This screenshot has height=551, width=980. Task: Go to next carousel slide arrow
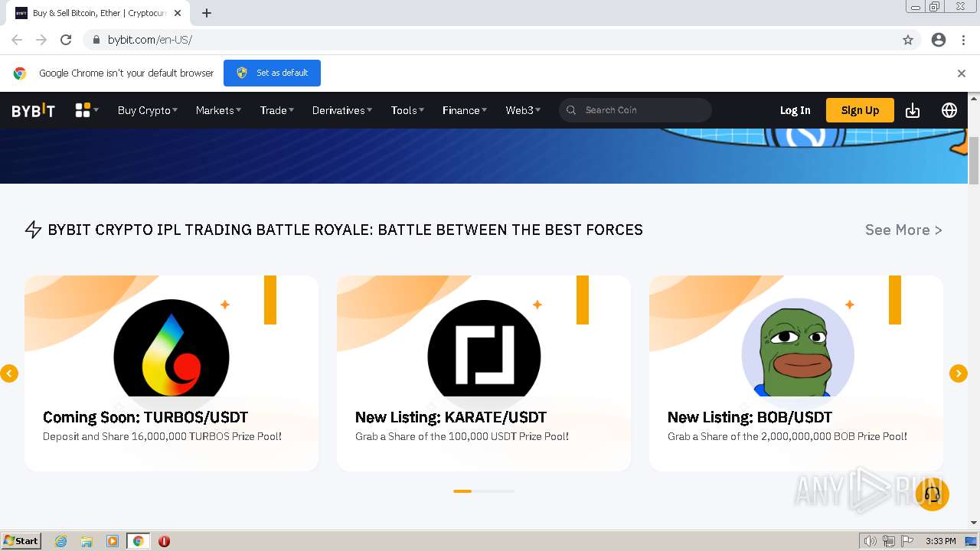click(959, 373)
